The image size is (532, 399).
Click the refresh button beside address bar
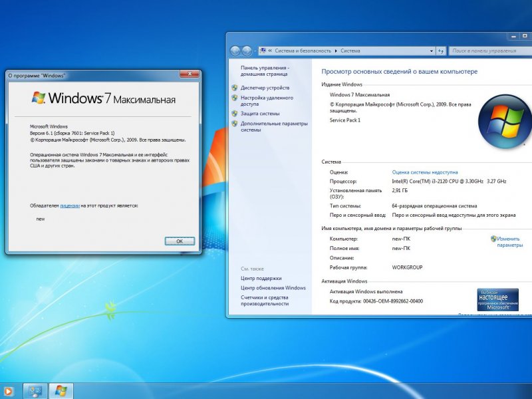point(440,51)
